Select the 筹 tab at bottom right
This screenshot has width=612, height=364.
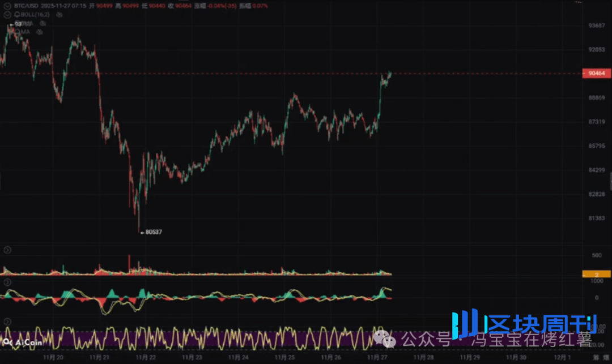click(x=596, y=358)
